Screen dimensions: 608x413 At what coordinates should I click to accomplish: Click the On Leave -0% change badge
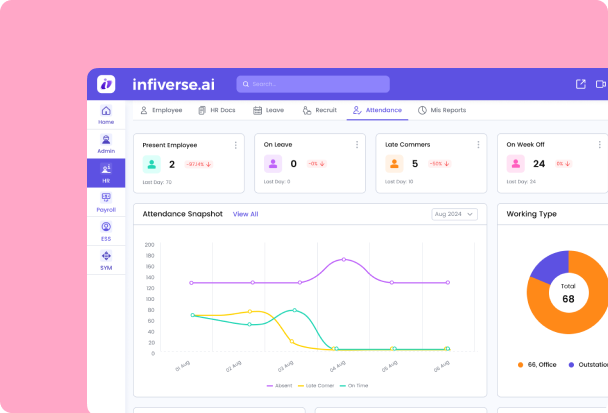(316, 164)
